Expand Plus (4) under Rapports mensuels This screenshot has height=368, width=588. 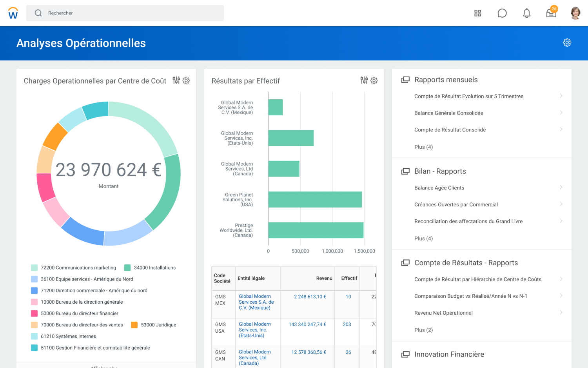click(x=423, y=147)
